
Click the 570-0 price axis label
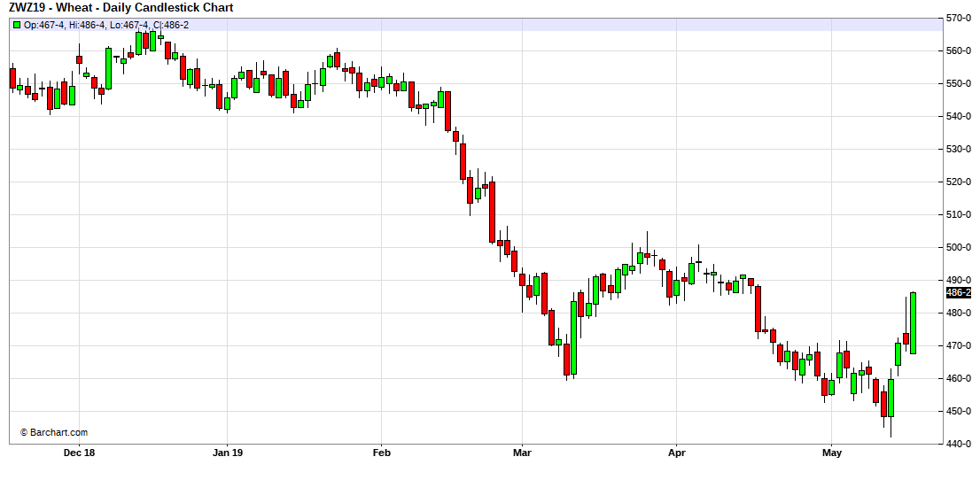958,19
